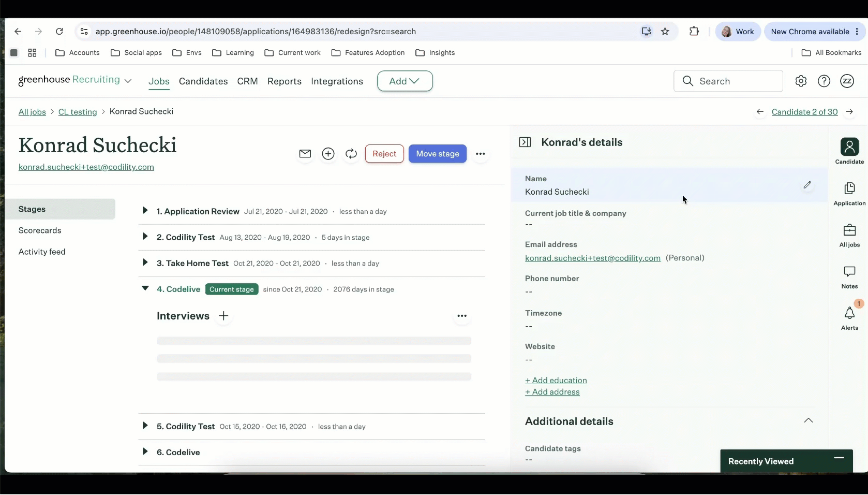Click the transfer candidate arrows icon
The image size is (868, 495).
(351, 154)
